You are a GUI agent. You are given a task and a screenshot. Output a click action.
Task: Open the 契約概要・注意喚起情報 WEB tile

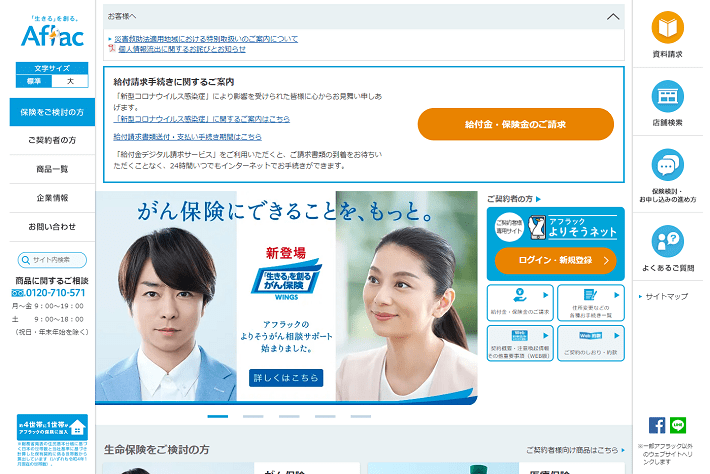(x=520, y=343)
